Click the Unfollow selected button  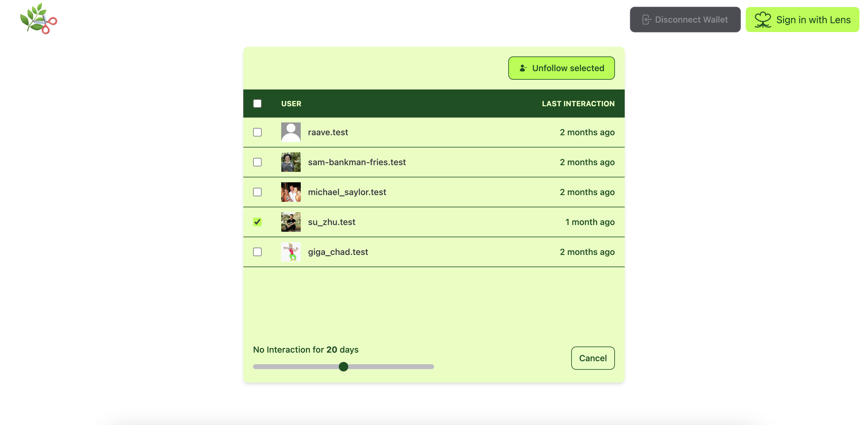tap(561, 68)
